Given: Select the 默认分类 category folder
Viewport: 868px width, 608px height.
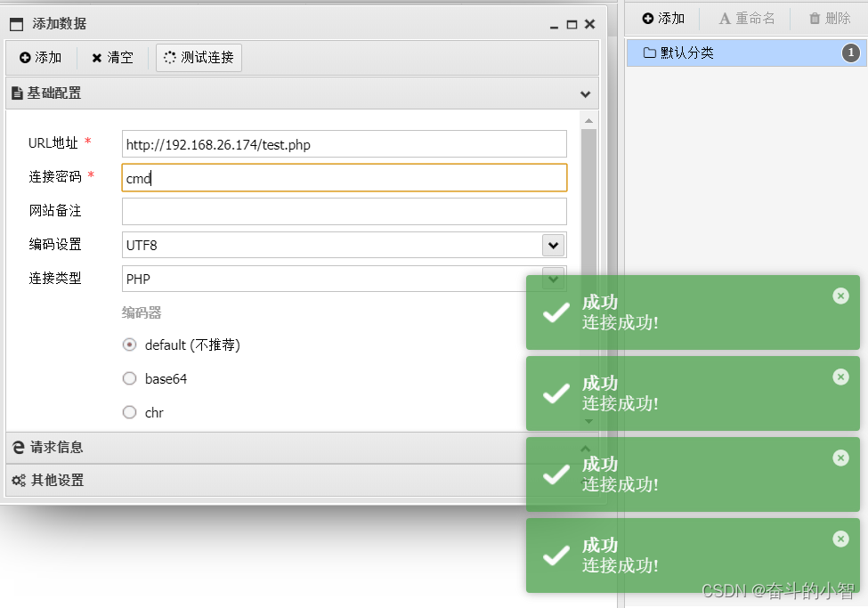Looking at the screenshot, I should pos(746,53).
